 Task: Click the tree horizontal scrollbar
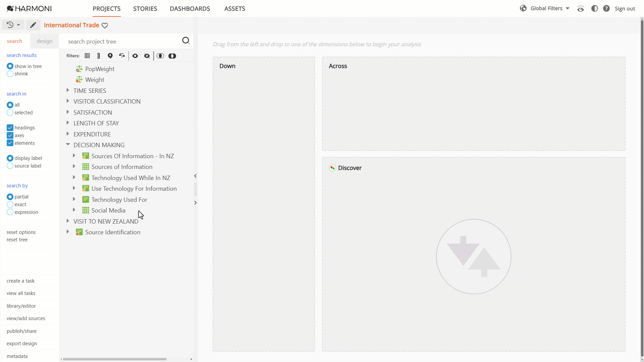(x=115, y=359)
